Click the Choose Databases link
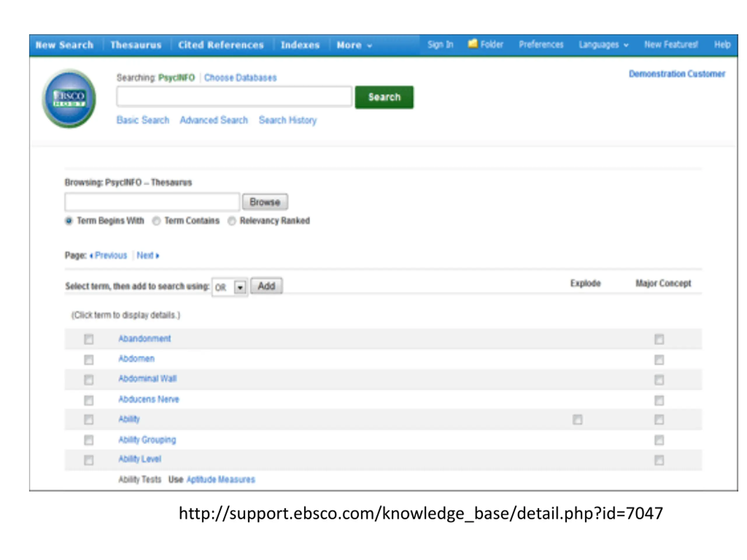 coord(240,78)
